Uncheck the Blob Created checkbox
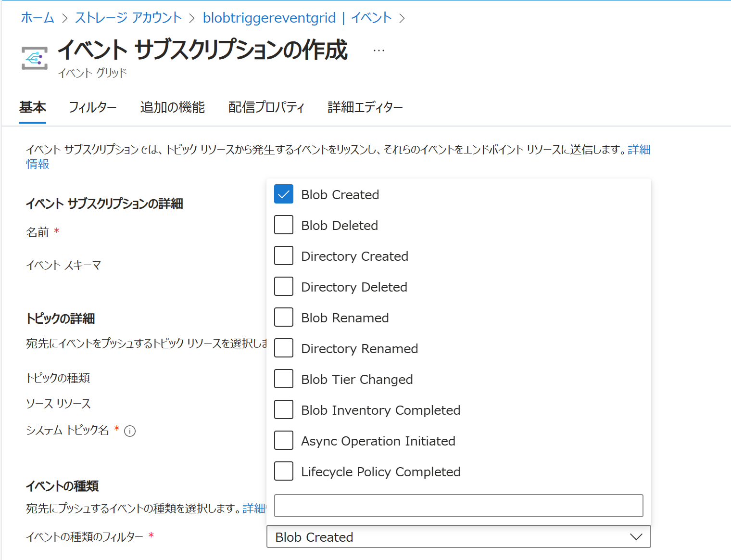This screenshot has height=560, width=731. (x=284, y=194)
